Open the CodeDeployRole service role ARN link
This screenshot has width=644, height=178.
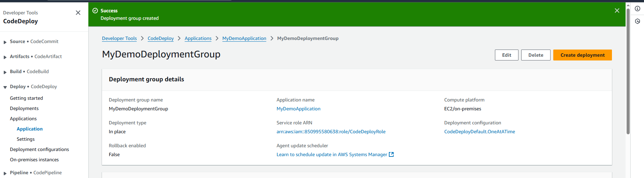[331, 132]
